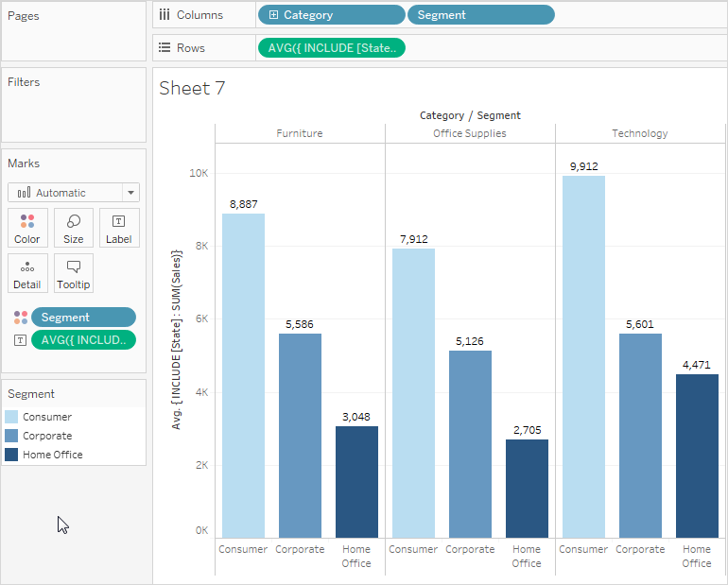Open the Label card in Marks
This screenshot has width=728, height=585.
pos(119,228)
